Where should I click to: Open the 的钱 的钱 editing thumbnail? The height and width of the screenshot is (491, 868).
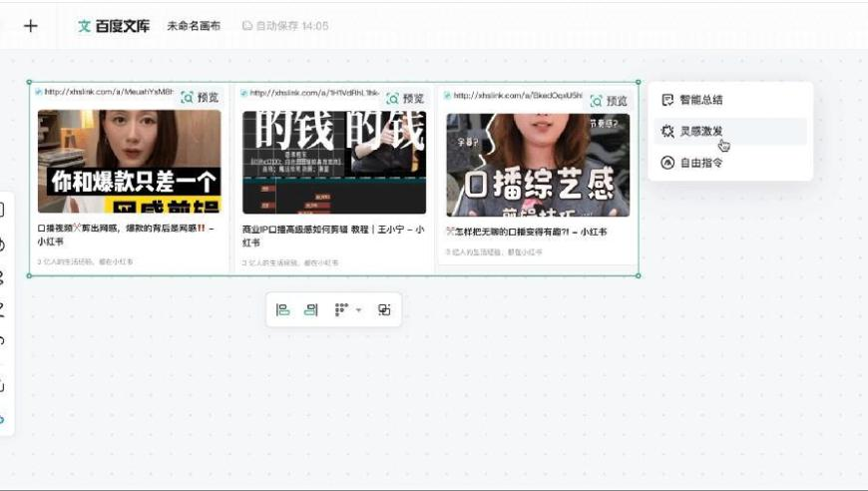pyautogui.click(x=334, y=163)
